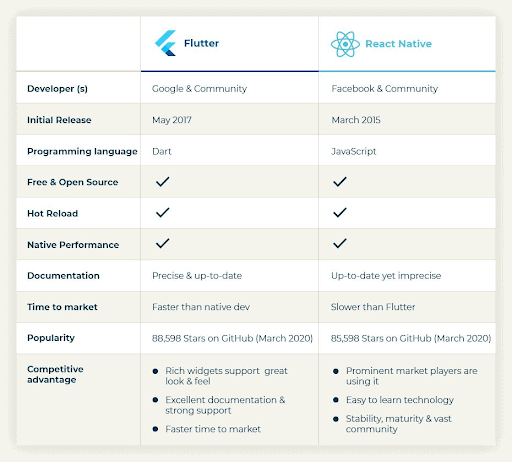The image size is (512, 462).
Task: Click the "May 2017" release date
Action: [x=172, y=120]
